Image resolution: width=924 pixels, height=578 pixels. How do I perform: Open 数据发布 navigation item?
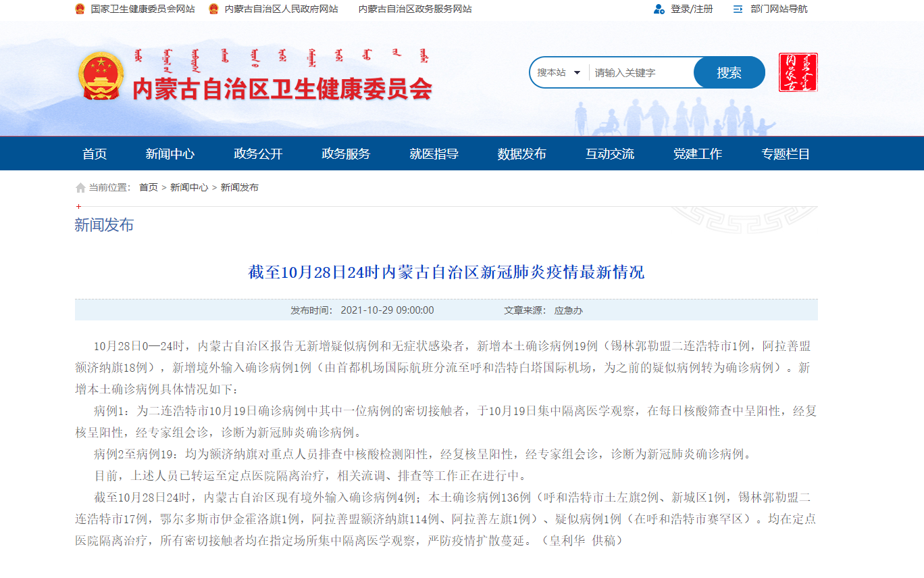pyautogui.click(x=521, y=154)
